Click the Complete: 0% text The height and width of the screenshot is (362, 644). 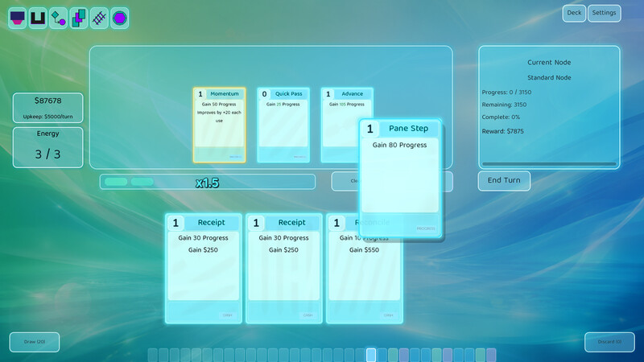501,117
